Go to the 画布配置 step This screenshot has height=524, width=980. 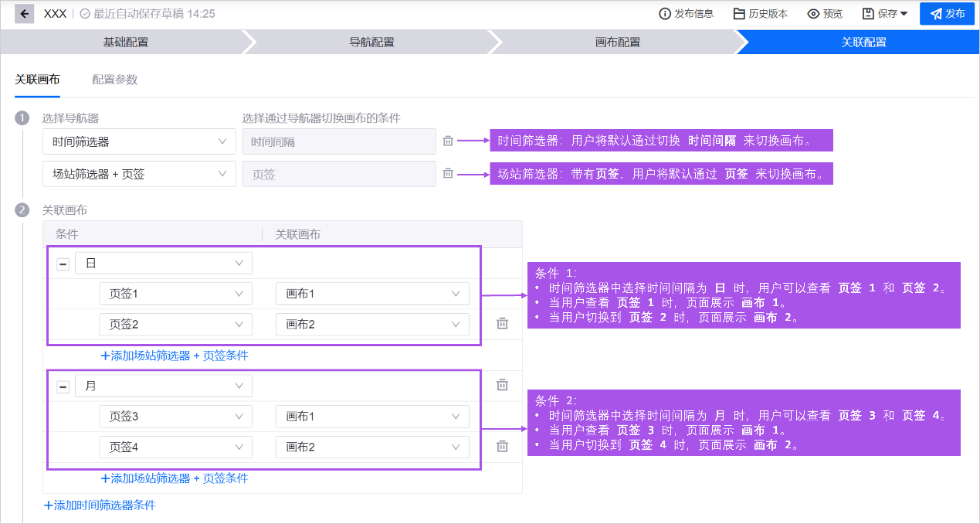tap(617, 43)
